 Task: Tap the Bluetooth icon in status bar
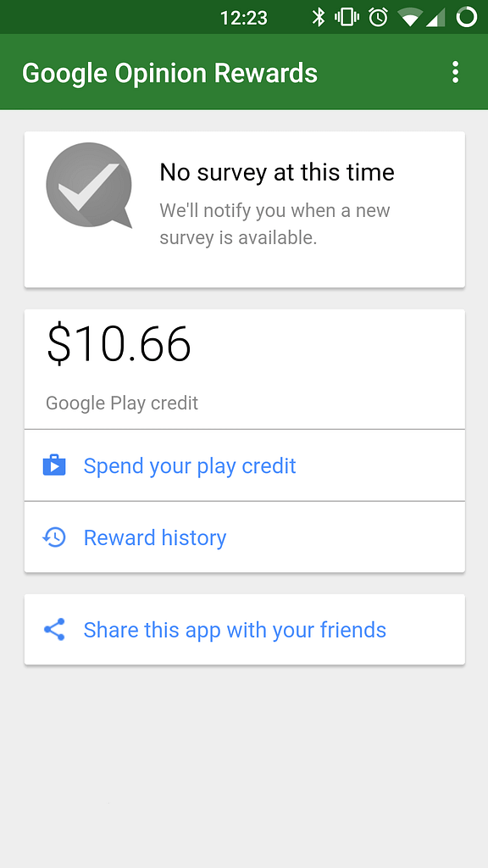pos(318,17)
